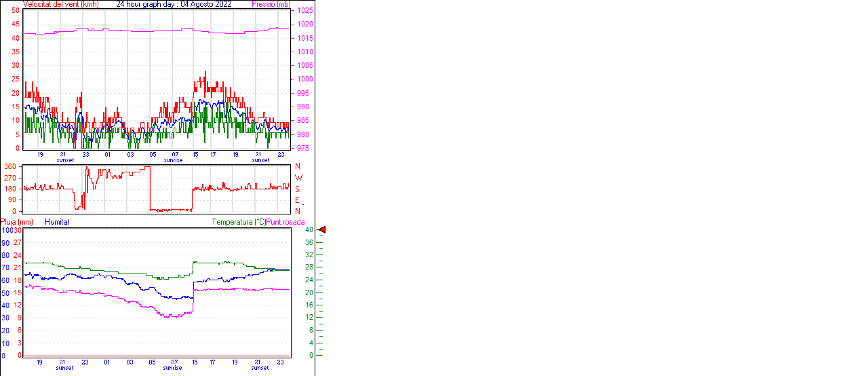This screenshot has height=376, width=868.
Task: Click the magenta pressure line in top chart
Action: coord(136,31)
